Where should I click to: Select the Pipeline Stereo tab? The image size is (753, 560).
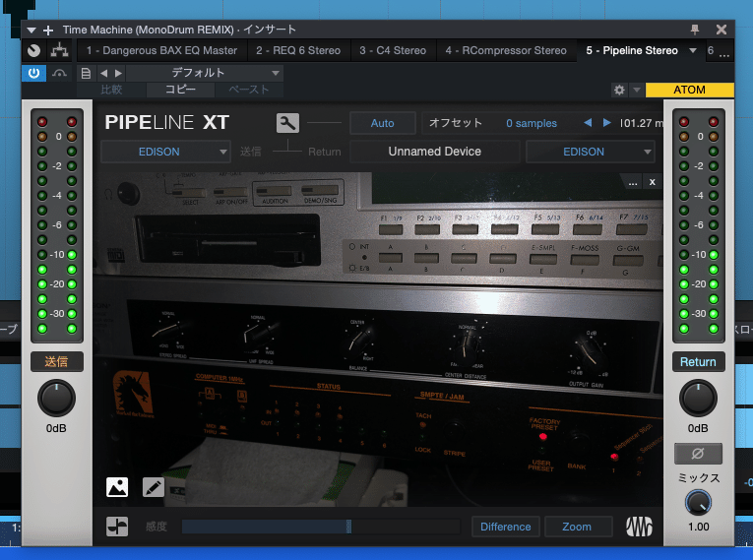632,50
